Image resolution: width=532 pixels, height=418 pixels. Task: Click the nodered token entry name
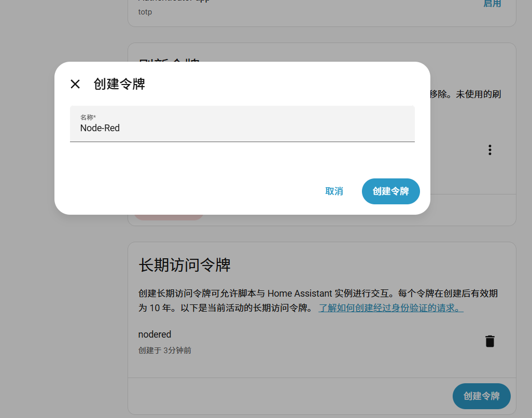(x=154, y=335)
